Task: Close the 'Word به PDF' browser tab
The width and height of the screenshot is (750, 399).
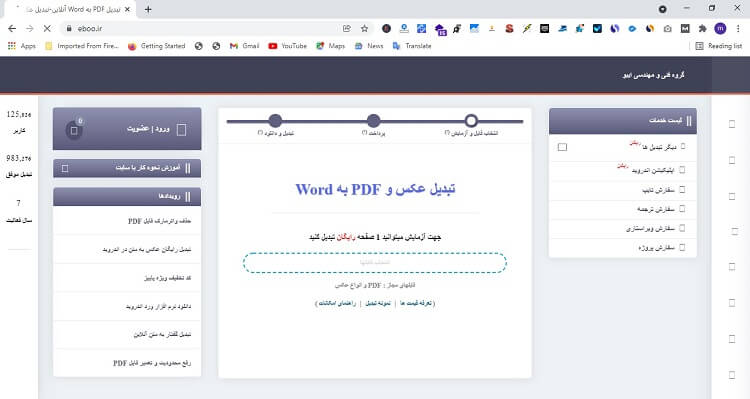Action: [x=127, y=9]
